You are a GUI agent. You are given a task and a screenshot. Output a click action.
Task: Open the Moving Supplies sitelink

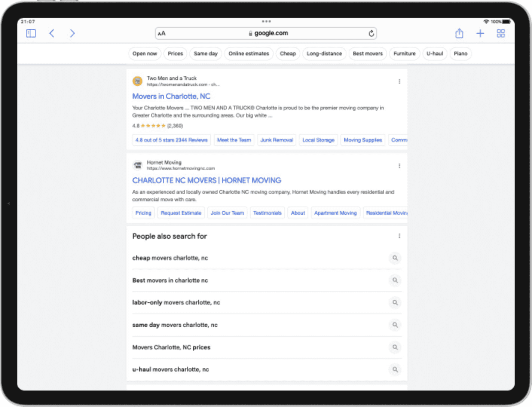click(x=363, y=140)
